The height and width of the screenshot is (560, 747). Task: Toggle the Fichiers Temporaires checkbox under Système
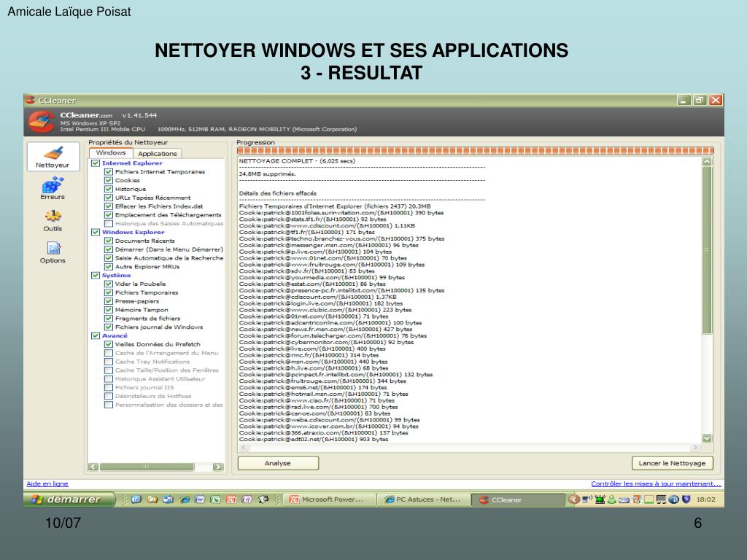click(109, 293)
